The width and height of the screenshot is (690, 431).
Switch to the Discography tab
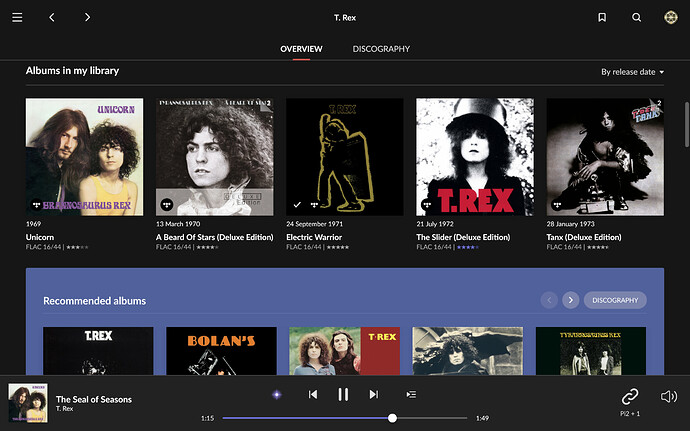381,49
